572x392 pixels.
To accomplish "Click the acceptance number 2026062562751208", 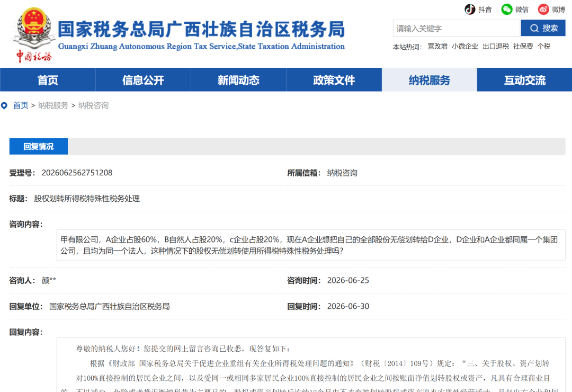I will 77,173.
